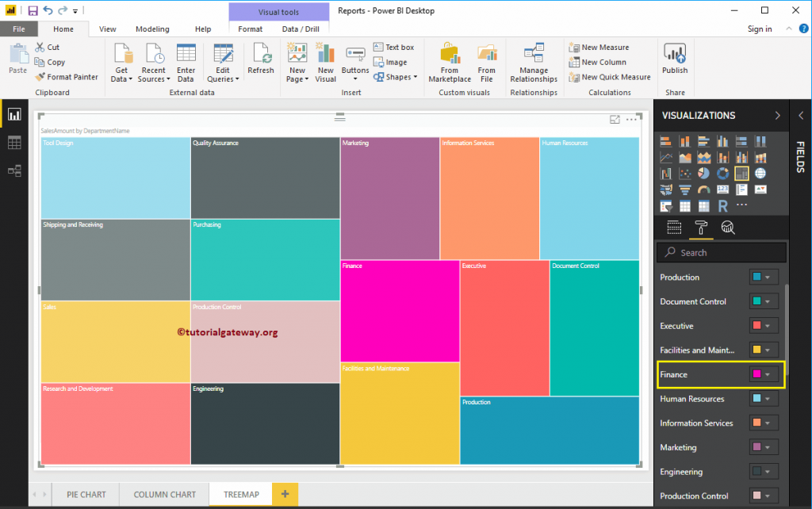Screen dimensions: 812x509
Task: Select the Donut chart visualization icon
Action: (x=722, y=173)
